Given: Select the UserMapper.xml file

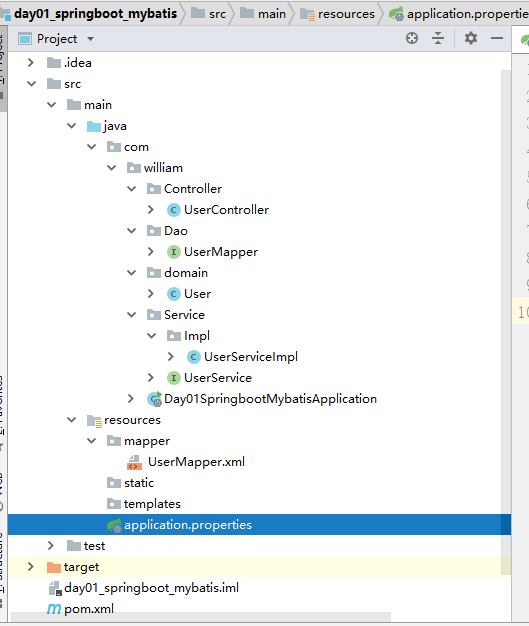Looking at the screenshot, I should point(196,462).
